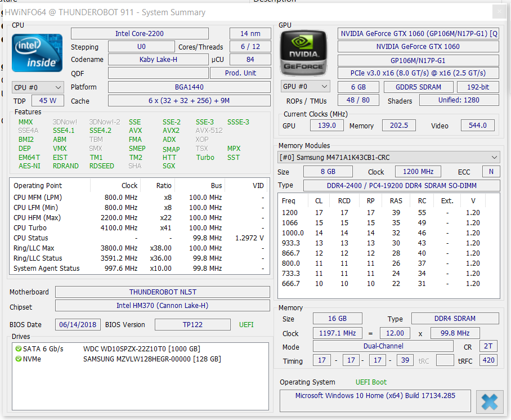The height and width of the screenshot is (420, 511).
Task: Click the SGX feature label
Action: pos(169,166)
